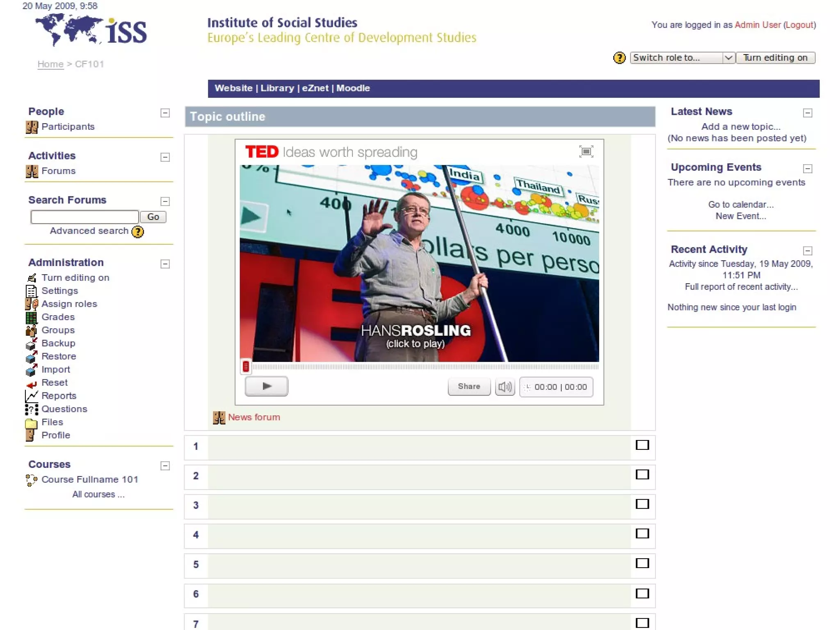Click the Backup box icon

point(32,344)
